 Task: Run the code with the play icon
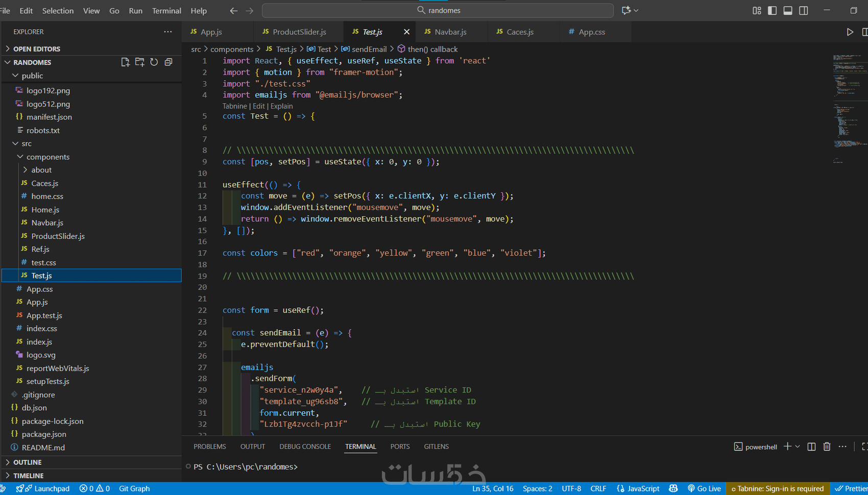850,32
